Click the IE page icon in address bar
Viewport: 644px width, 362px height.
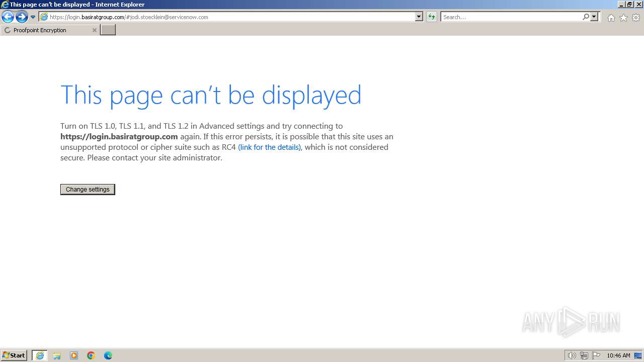(x=44, y=17)
